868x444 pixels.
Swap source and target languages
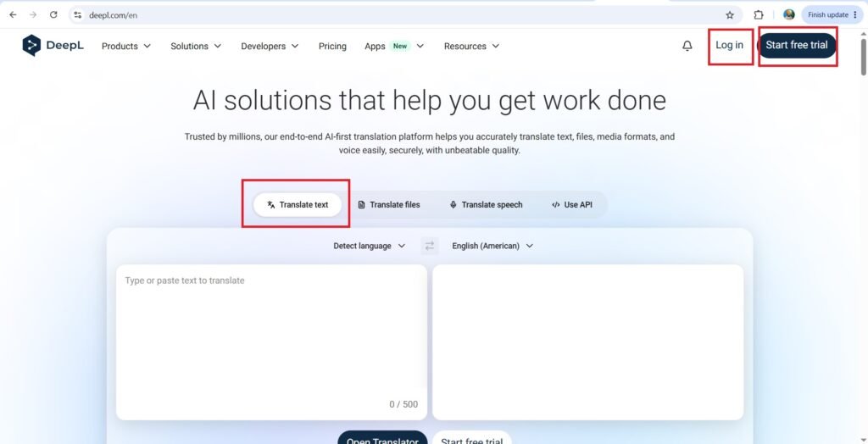[430, 246]
